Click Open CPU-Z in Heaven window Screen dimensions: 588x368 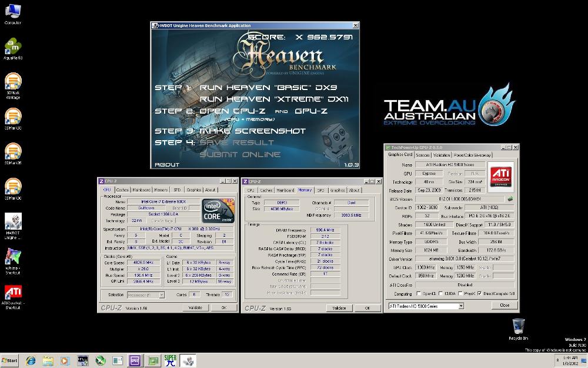tap(232, 111)
